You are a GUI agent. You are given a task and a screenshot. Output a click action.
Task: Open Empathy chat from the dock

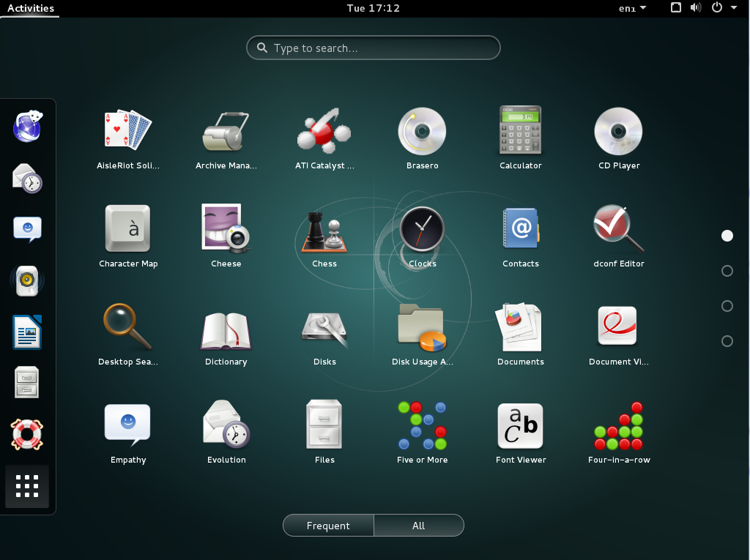(x=27, y=229)
